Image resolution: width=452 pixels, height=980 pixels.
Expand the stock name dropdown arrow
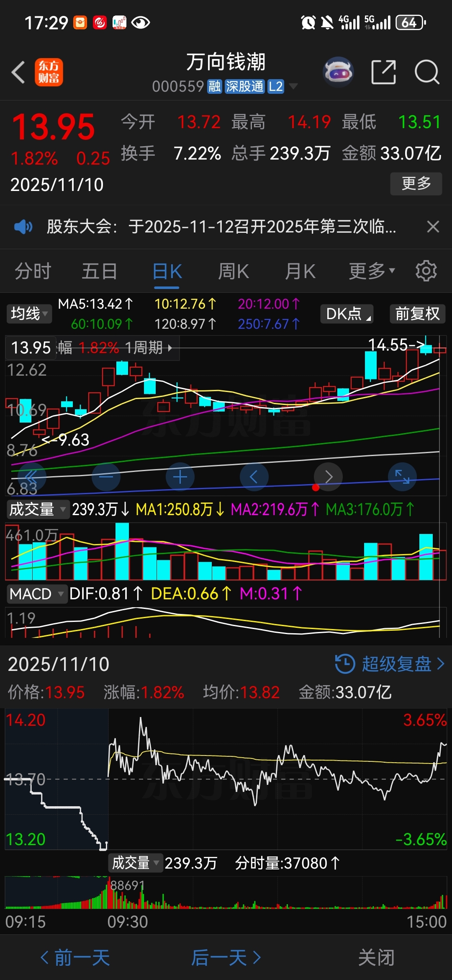293,86
